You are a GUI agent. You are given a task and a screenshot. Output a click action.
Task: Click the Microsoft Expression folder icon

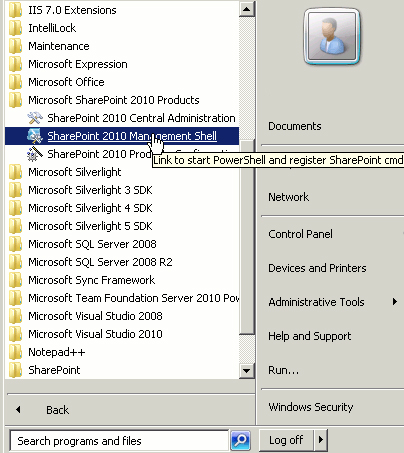pos(15,64)
